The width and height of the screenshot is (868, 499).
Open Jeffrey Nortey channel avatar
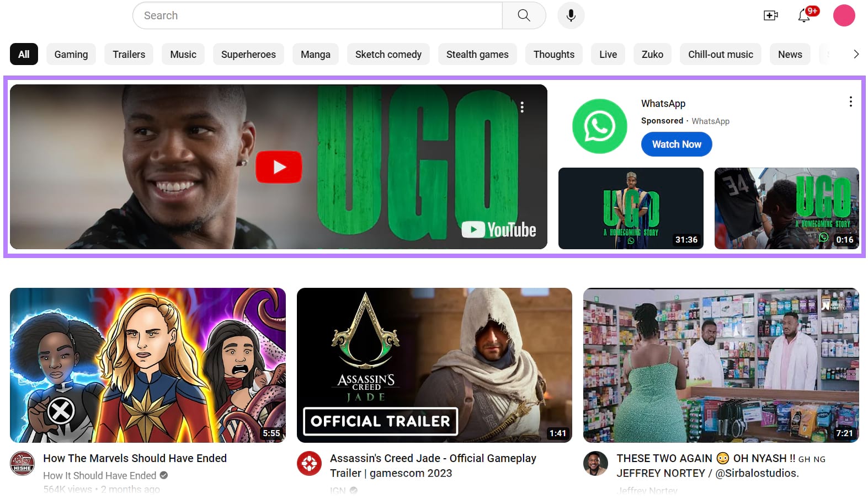[x=595, y=464]
